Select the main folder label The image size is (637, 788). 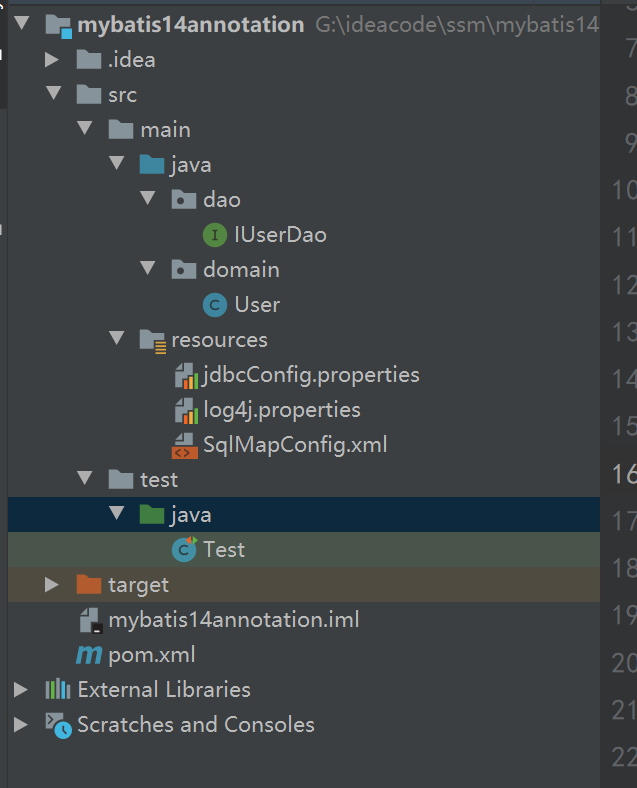165,130
